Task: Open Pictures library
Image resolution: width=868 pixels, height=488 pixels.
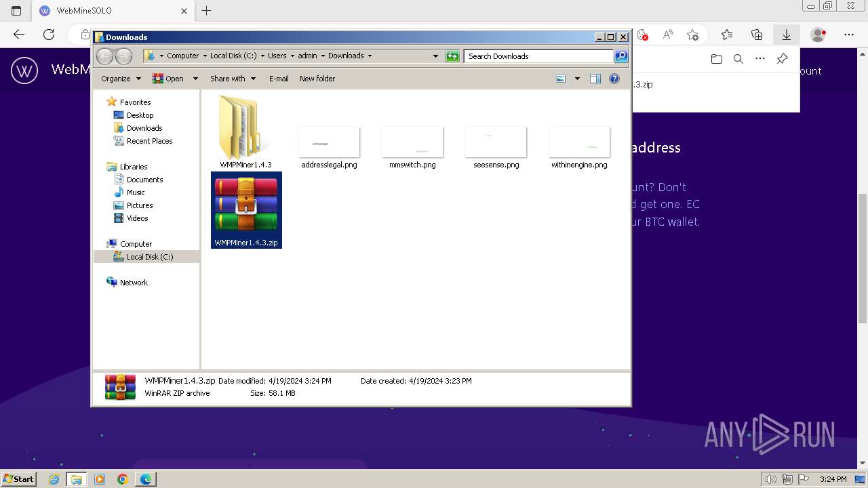Action: tap(140, 205)
